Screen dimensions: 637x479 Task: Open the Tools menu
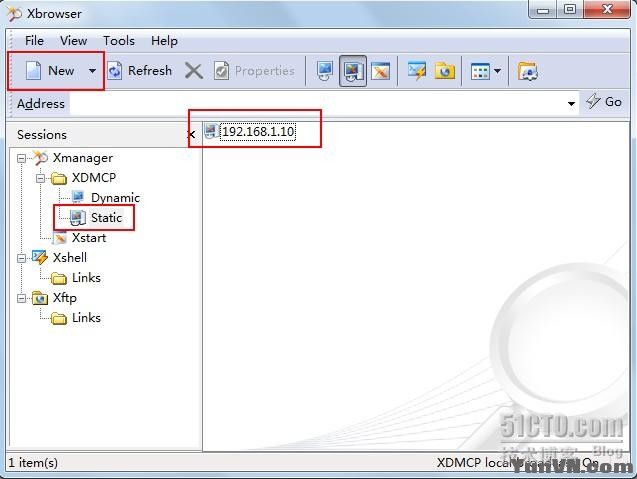click(x=119, y=41)
